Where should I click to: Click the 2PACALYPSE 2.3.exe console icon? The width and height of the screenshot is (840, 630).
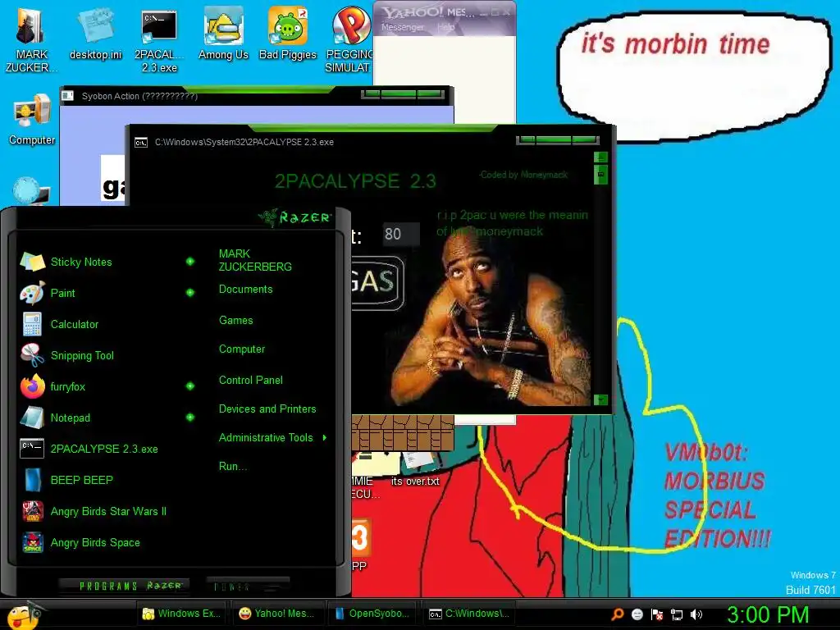click(x=32, y=449)
